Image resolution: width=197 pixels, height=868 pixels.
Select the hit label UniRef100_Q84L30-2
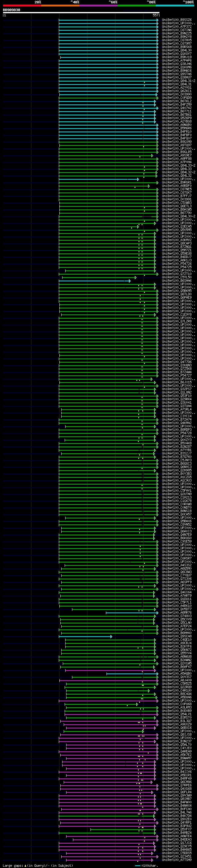click(179, 217)
